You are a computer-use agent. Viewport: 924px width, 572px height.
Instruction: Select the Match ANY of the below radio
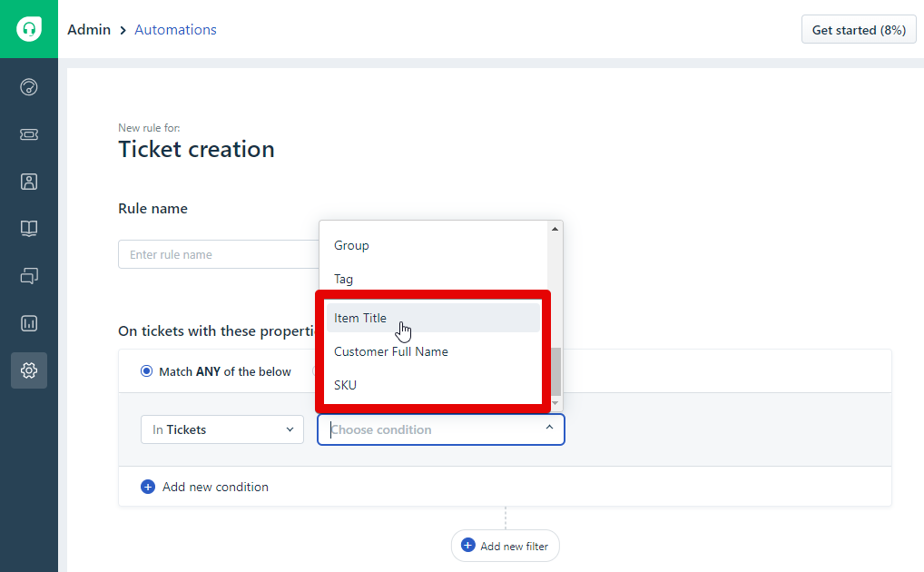tap(146, 371)
